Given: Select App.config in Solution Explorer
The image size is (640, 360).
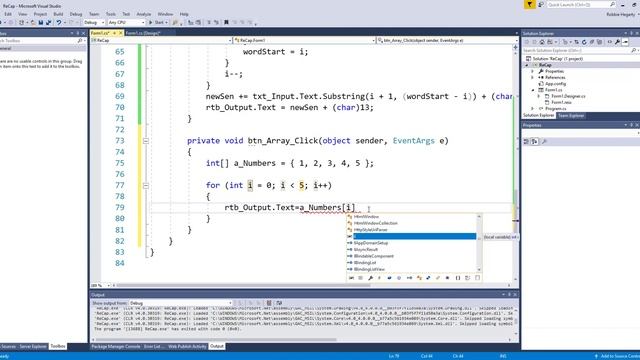Looking at the screenshot, I should pyautogui.click(x=556, y=84).
